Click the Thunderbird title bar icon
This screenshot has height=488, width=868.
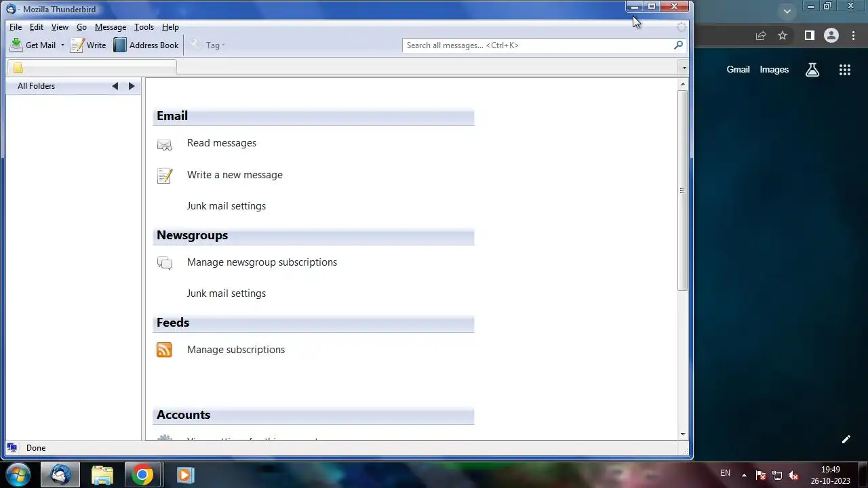[x=11, y=9]
